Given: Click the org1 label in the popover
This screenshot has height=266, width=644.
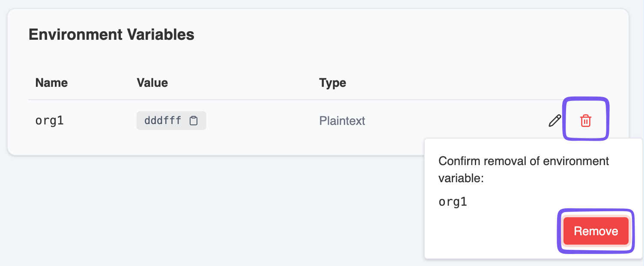Looking at the screenshot, I should [452, 201].
